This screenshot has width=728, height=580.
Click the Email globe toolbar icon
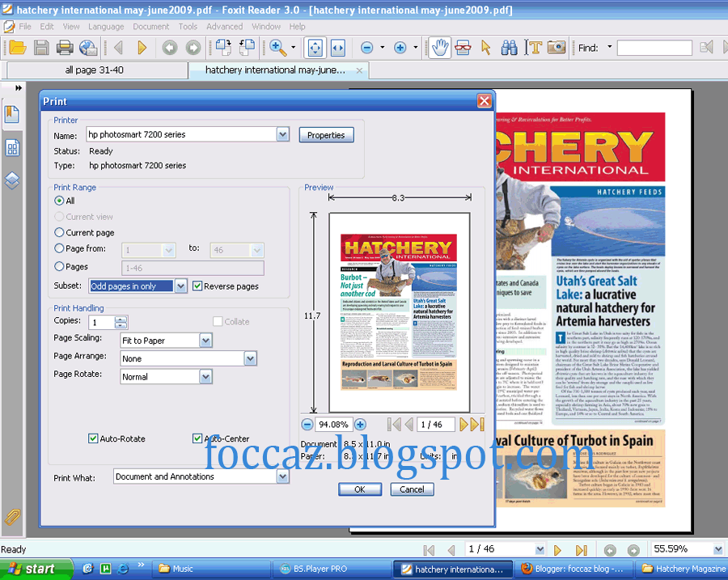[x=87, y=48]
